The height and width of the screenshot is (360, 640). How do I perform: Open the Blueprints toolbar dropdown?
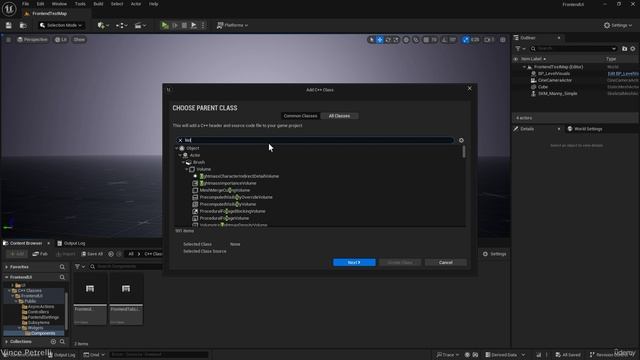point(122,25)
